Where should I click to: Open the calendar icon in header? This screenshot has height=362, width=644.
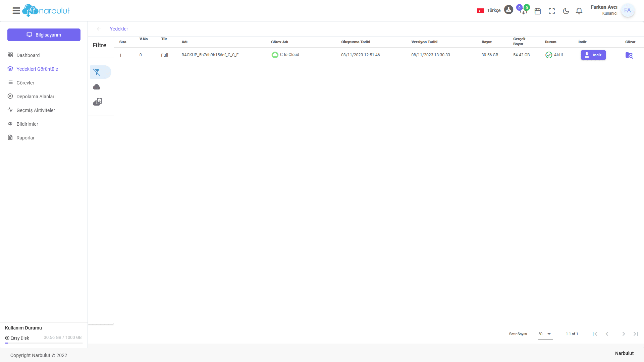538,11
